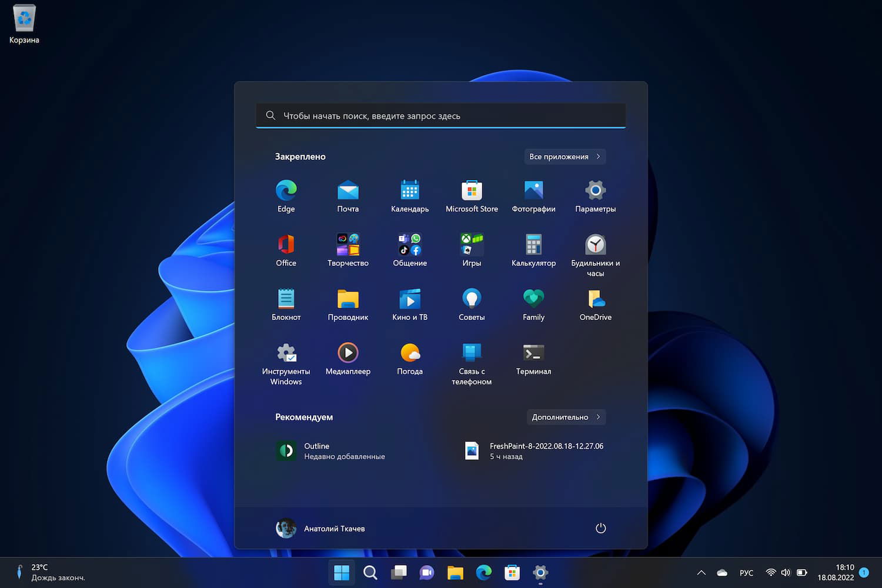Image resolution: width=882 pixels, height=588 pixels.
Task: Launch the Терминал app
Action: coord(533,353)
